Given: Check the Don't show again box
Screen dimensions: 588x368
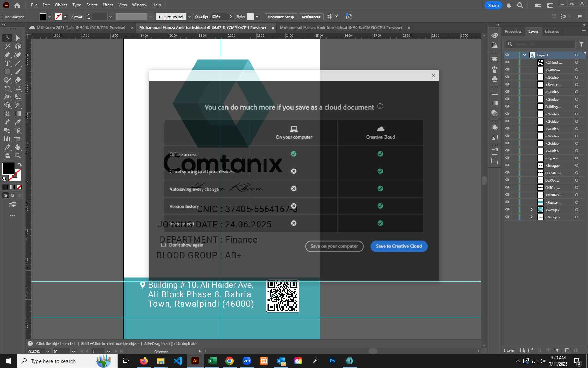Looking at the screenshot, I should (x=163, y=245).
